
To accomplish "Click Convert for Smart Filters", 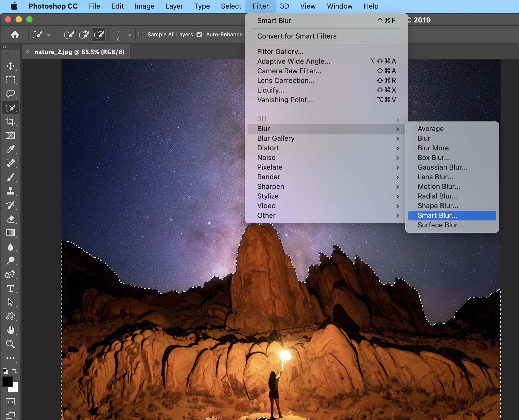I will pos(297,36).
